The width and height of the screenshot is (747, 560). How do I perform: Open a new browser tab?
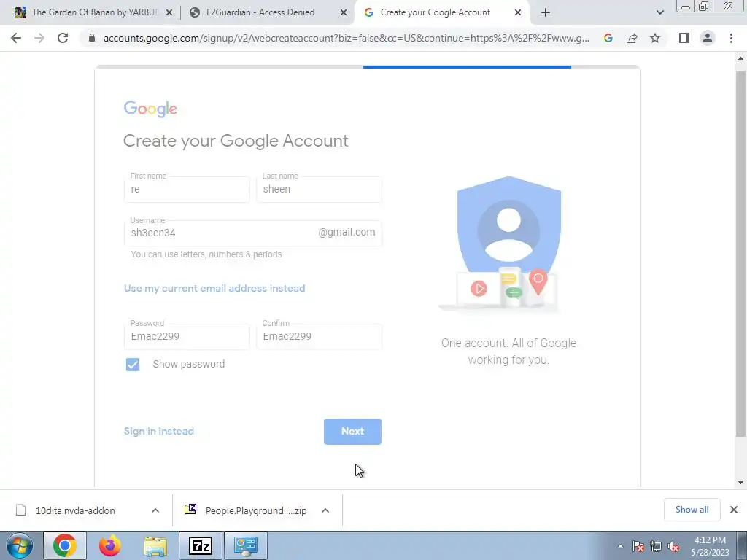point(546,13)
